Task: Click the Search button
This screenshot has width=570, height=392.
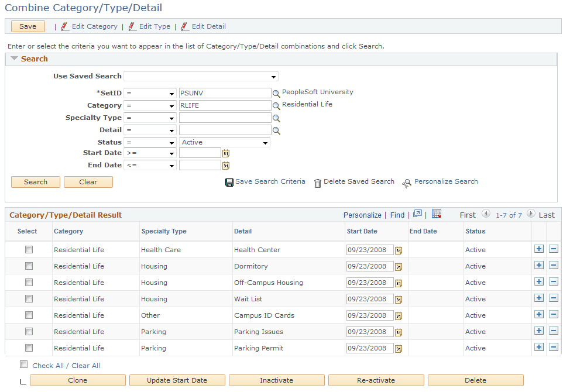Action: coord(35,182)
